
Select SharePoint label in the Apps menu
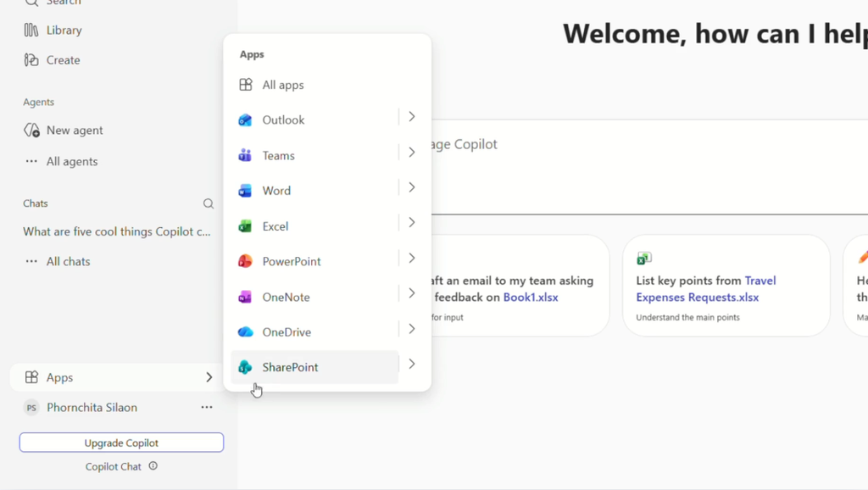[290, 367]
